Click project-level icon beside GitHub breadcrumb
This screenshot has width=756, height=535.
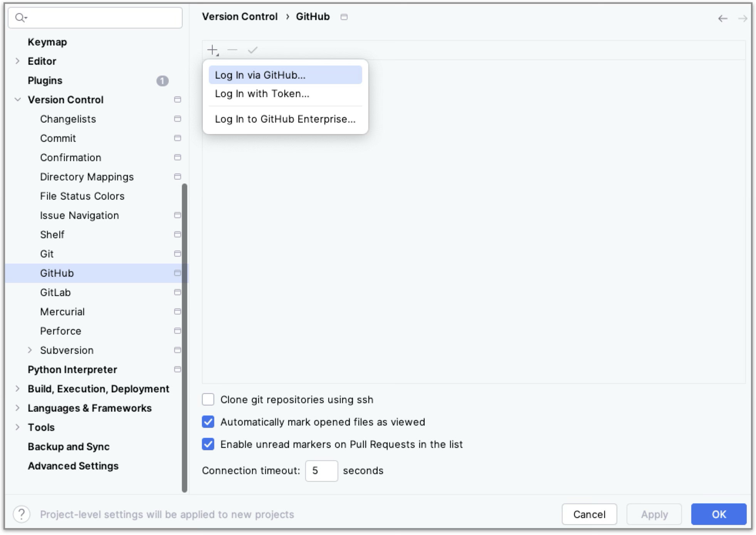(x=344, y=17)
